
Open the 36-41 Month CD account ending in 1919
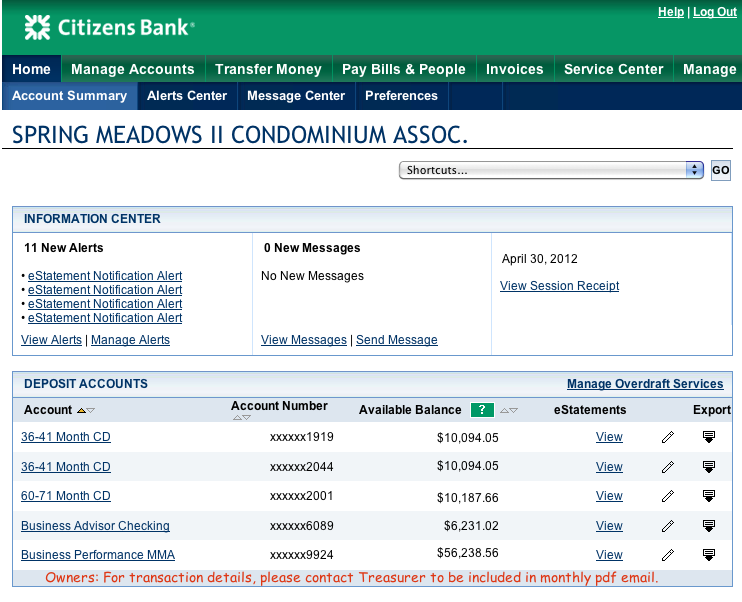tap(66, 437)
